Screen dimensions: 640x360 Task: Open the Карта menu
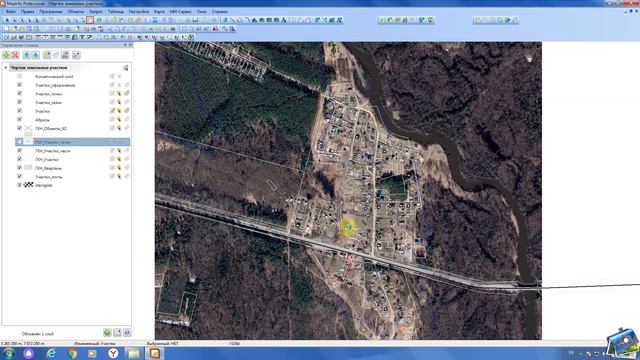160,12
